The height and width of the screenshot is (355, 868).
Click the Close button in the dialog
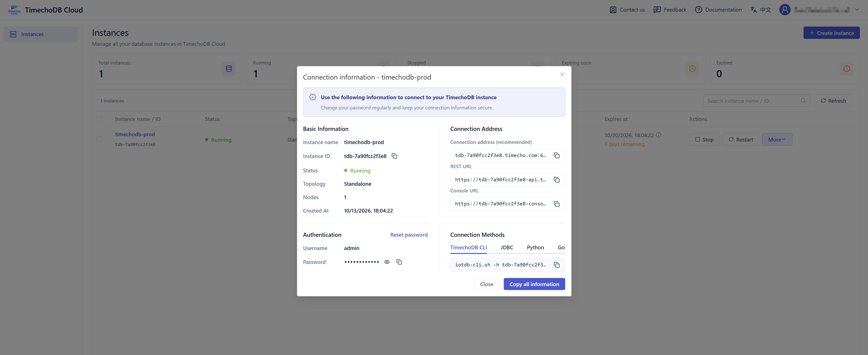click(486, 284)
